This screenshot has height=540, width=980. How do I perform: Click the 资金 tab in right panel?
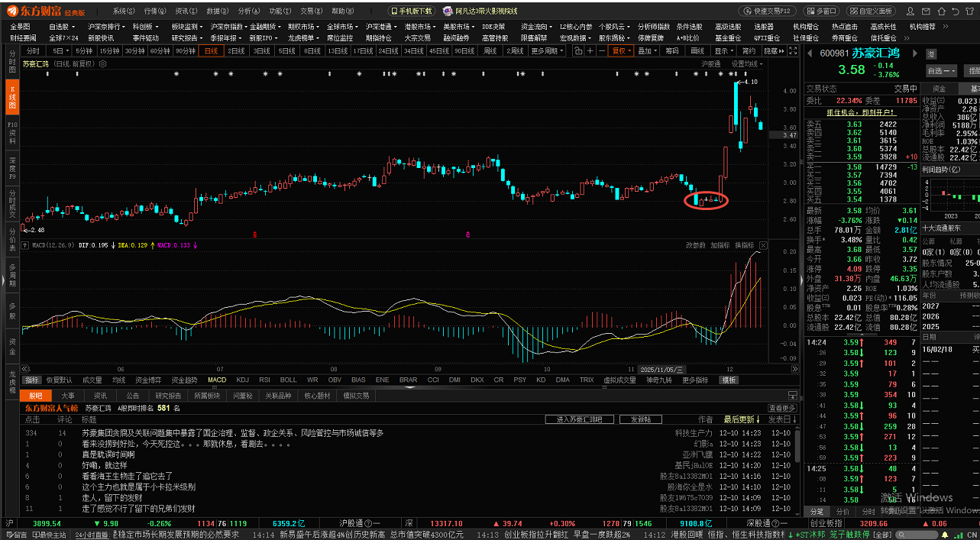(939, 89)
